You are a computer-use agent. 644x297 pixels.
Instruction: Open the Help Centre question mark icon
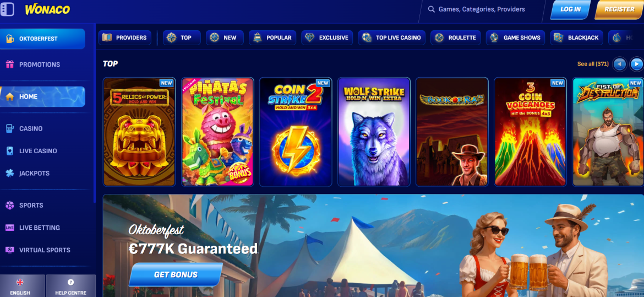pyautogui.click(x=70, y=282)
